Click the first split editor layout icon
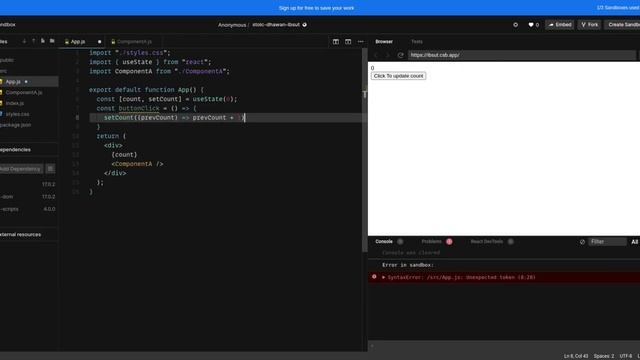Screen dimensions: 640x360 336,42
